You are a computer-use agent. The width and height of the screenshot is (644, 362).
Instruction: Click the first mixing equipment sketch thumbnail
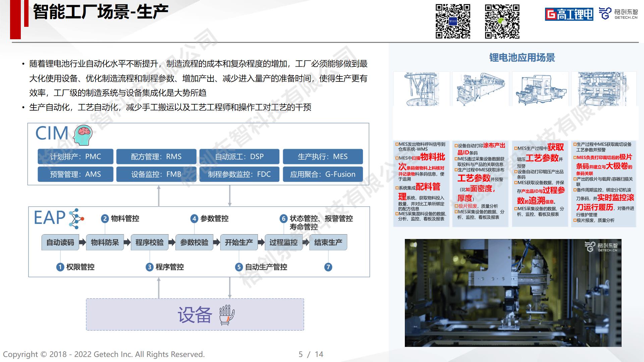coord(422,89)
